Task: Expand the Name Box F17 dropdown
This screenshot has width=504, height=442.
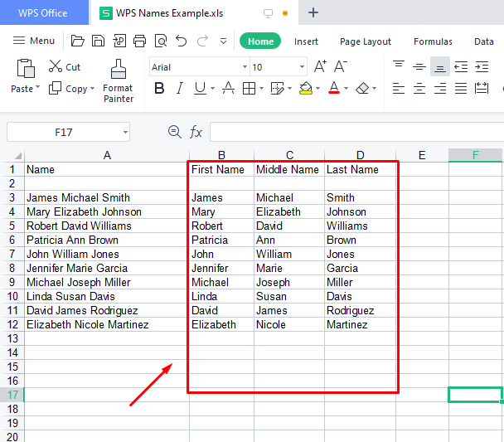Action: [125, 132]
